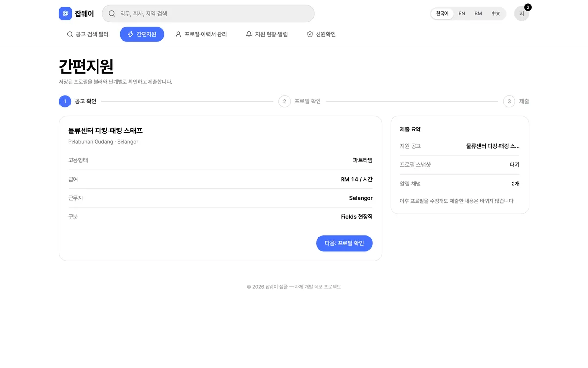Click the footer copyright text
This screenshot has width=588, height=368.
click(x=294, y=287)
